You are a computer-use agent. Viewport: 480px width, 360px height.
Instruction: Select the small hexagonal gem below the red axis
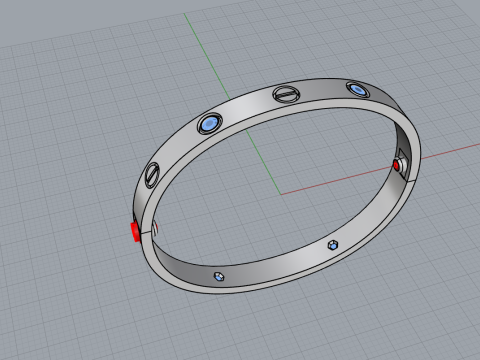[x=333, y=245]
